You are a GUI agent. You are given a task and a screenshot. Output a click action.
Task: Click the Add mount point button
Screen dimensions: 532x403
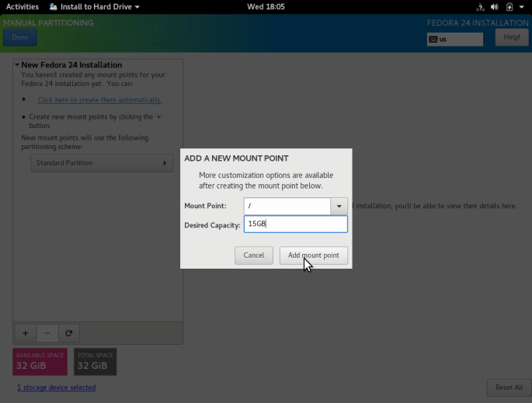314,255
